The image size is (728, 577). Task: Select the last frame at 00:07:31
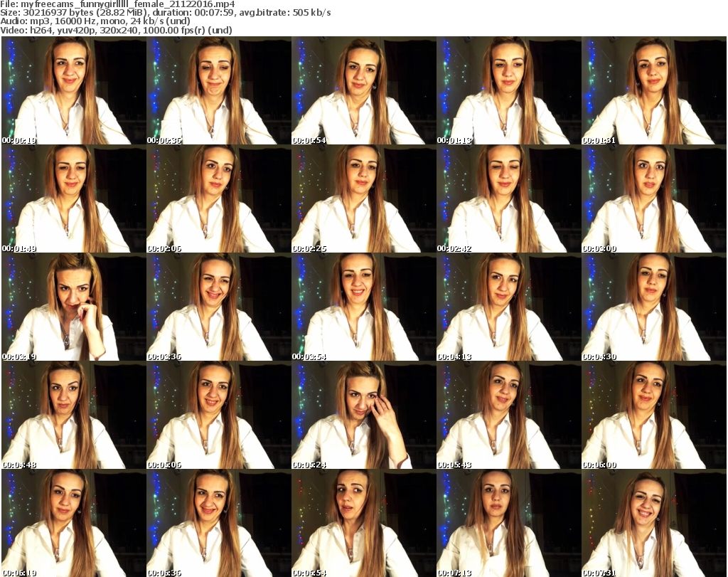[653, 524]
